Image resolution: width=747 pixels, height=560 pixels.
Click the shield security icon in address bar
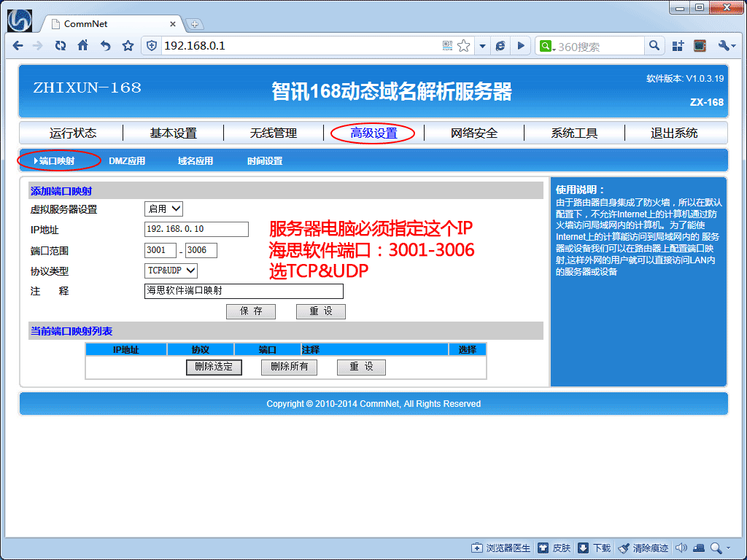pyautogui.click(x=152, y=46)
